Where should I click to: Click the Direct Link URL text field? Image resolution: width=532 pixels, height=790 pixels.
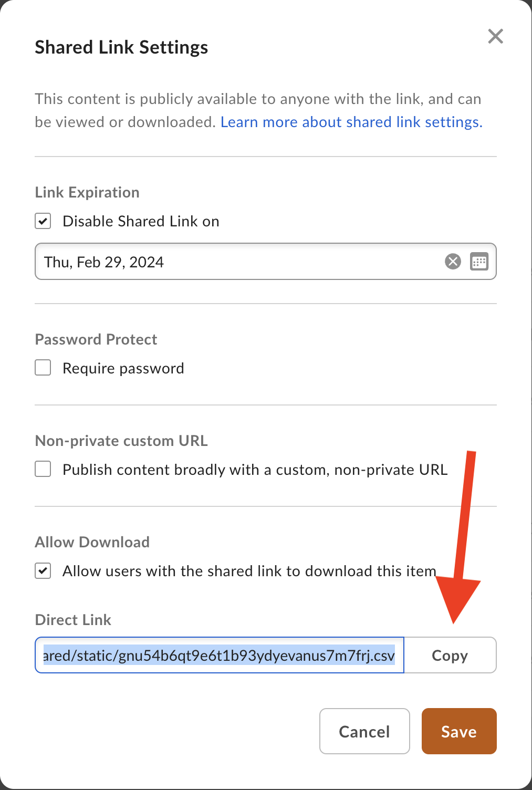point(220,655)
